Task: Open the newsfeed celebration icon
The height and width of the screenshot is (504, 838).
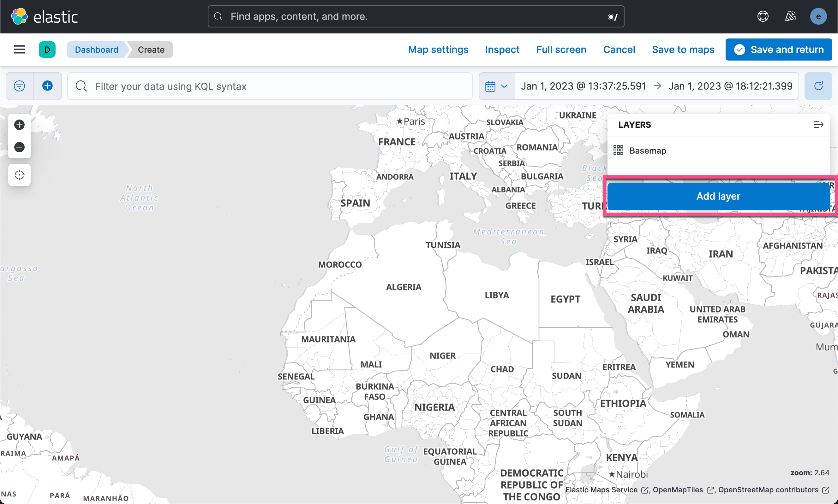Action: pyautogui.click(x=790, y=16)
